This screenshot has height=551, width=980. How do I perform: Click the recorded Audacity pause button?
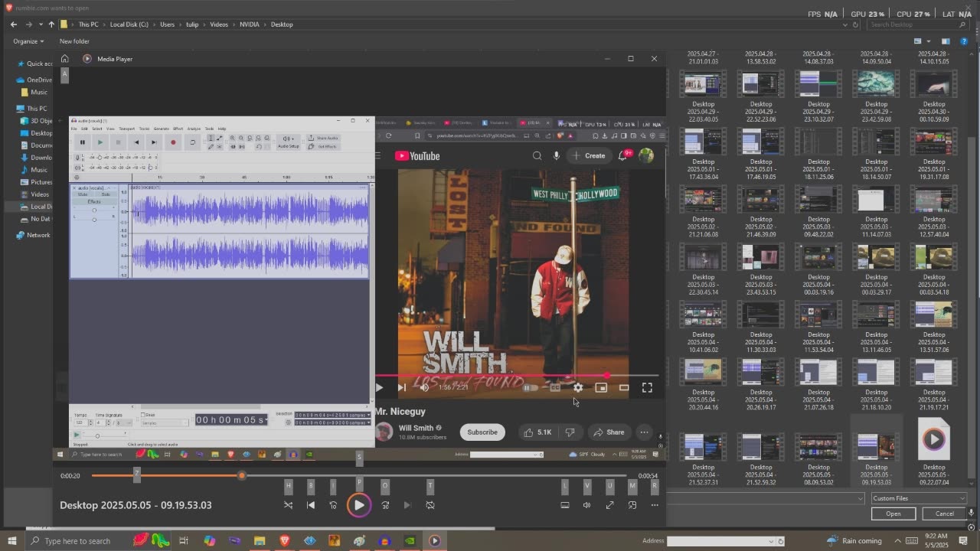[83, 142]
